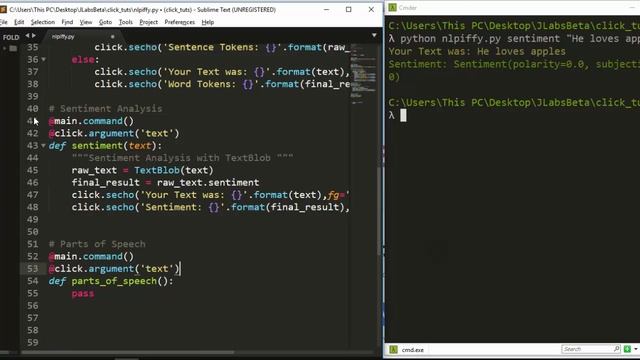Viewport: 640px width, 360px height.
Task: Click the Cmder title bar icon
Action: point(392,7)
